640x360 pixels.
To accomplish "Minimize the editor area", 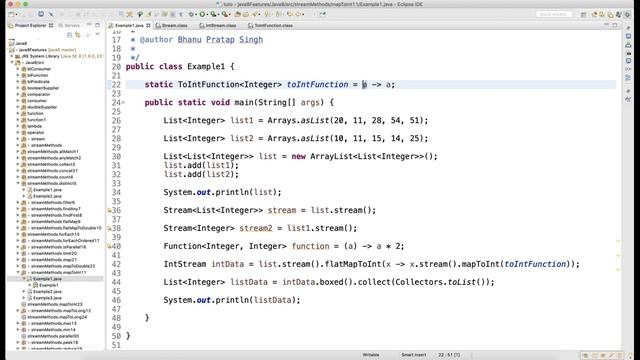I will tap(606, 25).
